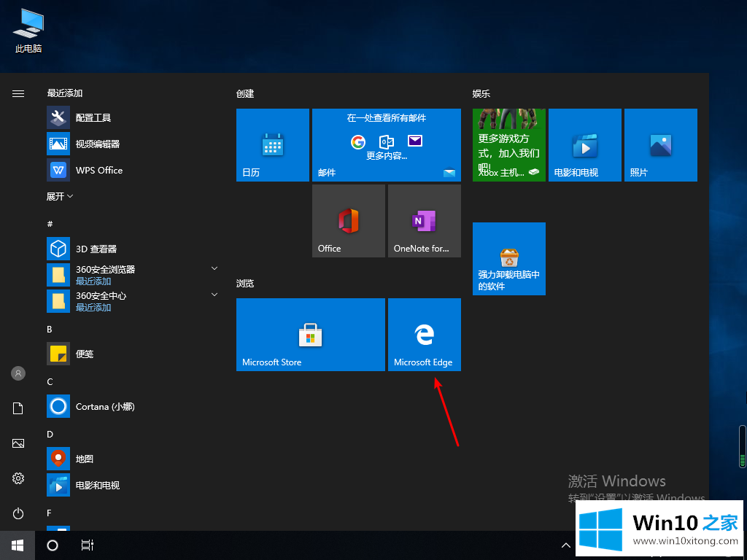Launch the Microsoft Edge tile
This screenshot has width=747, height=560.
pos(425,334)
